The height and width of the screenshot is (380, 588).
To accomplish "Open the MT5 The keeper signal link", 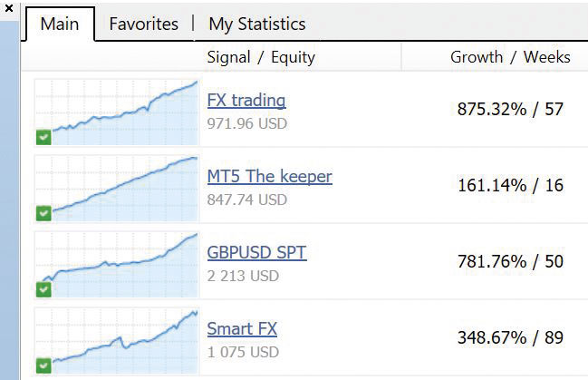I will coord(269,176).
